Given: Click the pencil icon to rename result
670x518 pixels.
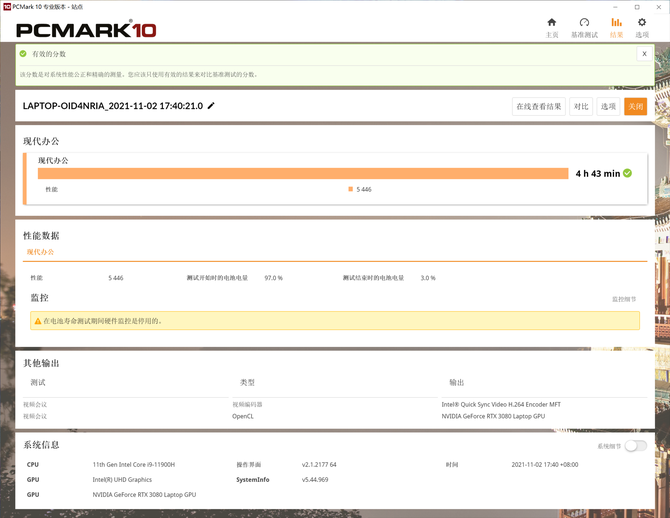Looking at the screenshot, I should [211, 106].
